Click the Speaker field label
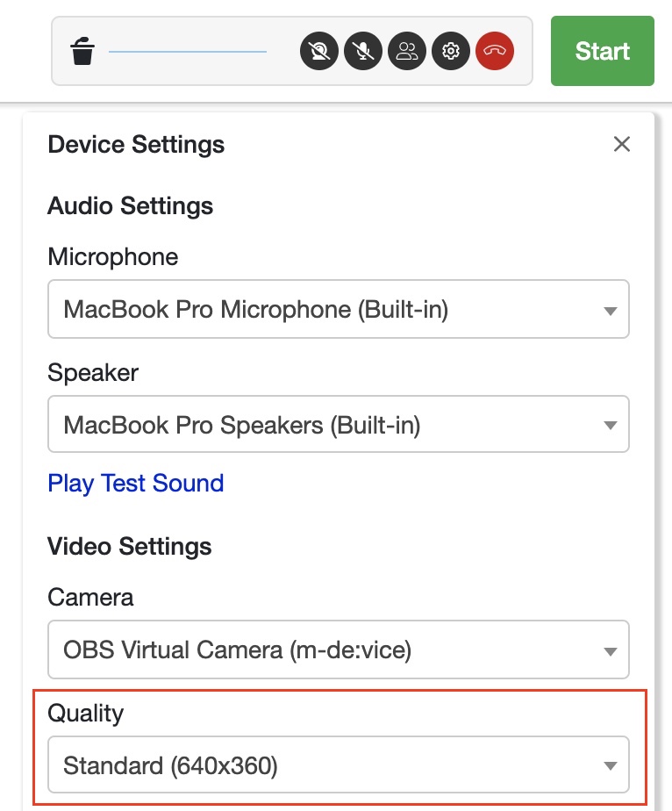The width and height of the screenshot is (672, 811). pyautogui.click(x=93, y=373)
